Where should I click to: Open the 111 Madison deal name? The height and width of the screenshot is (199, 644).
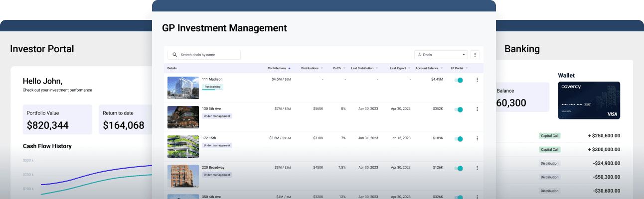pyautogui.click(x=212, y=79)
